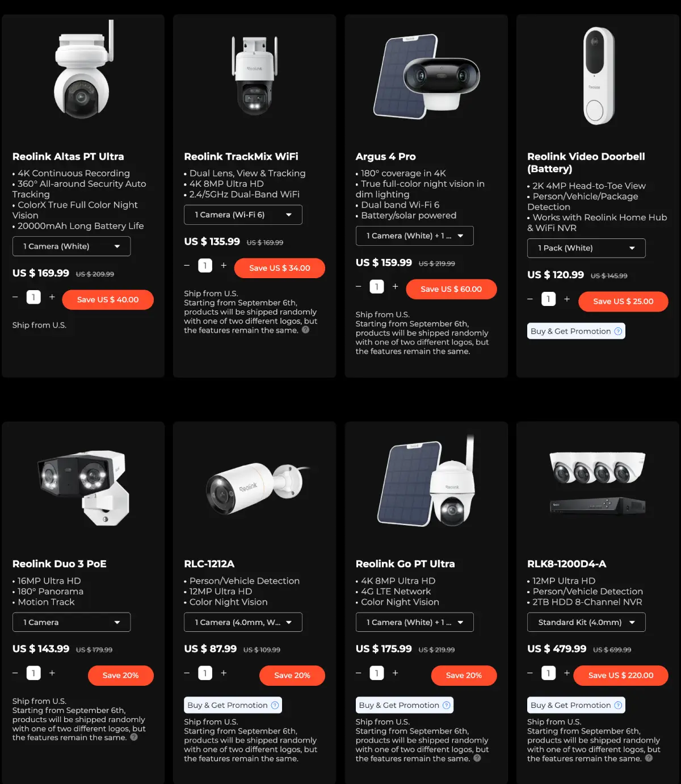Click Save US $ 220.00 button

tap(621, 676)
